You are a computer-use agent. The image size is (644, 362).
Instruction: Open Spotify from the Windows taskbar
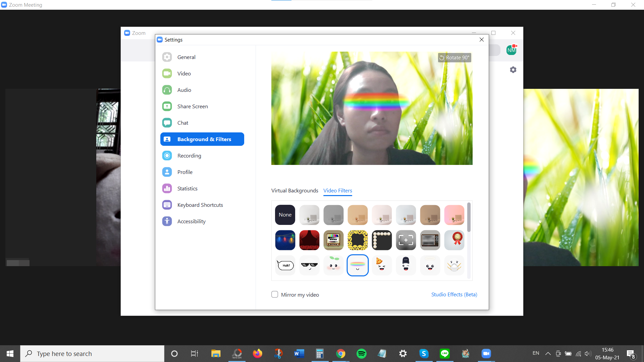361,354
